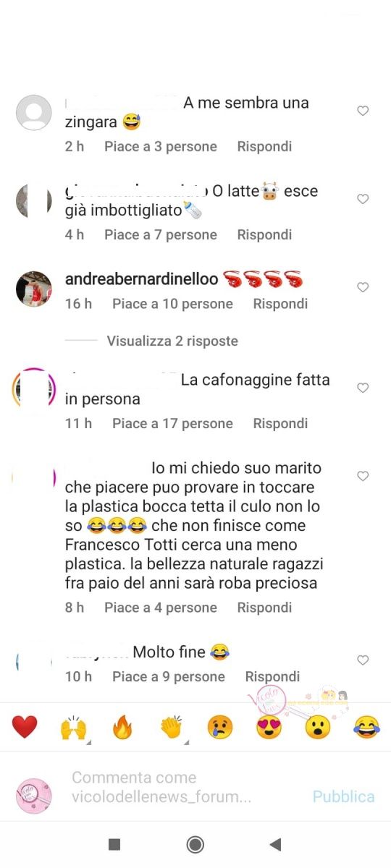Screen dimensions: 391x868
Task: Reply to andreabernardinelloo's comment
Action: coord(280,304)
